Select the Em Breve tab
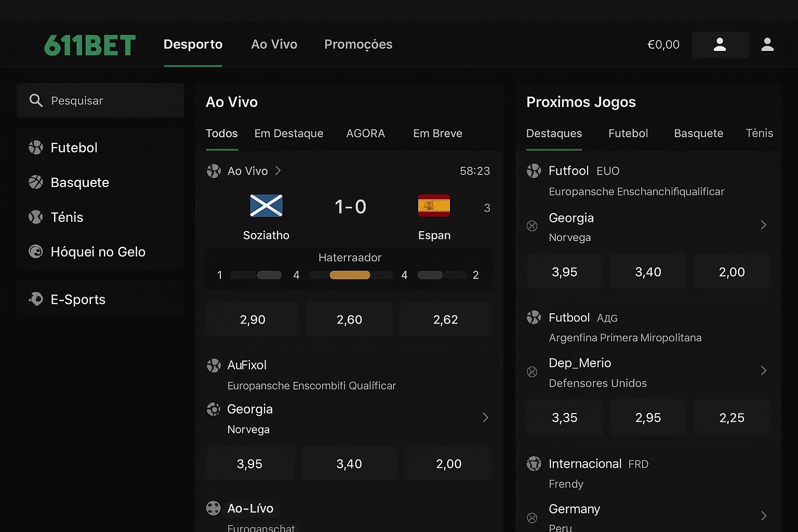798x532 pixels. click(x=437, y=134)
